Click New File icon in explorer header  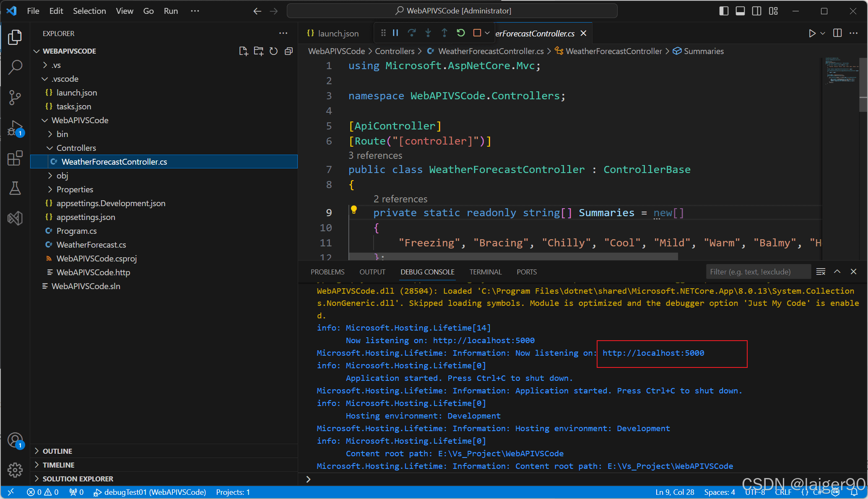coord(243,51)
